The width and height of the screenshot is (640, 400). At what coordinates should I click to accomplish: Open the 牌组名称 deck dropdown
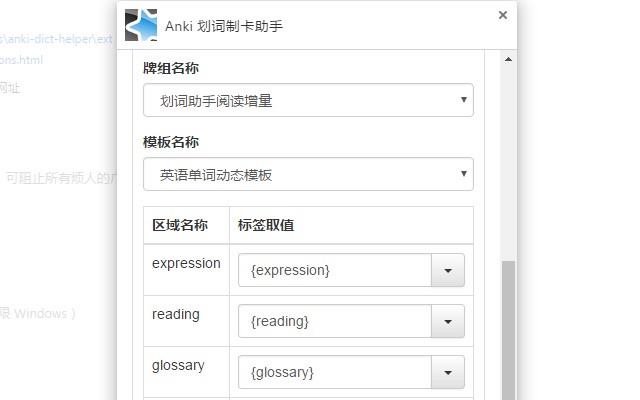coord(308,100)
